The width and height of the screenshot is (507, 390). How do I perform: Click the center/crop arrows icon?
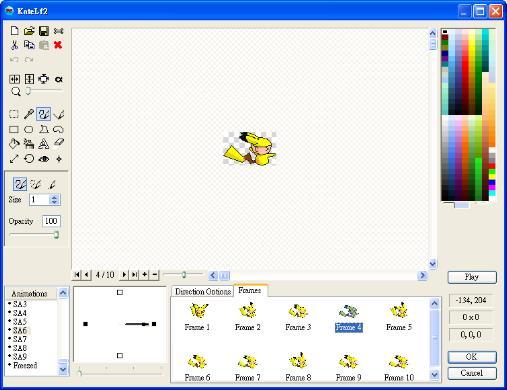coord(44,79)
